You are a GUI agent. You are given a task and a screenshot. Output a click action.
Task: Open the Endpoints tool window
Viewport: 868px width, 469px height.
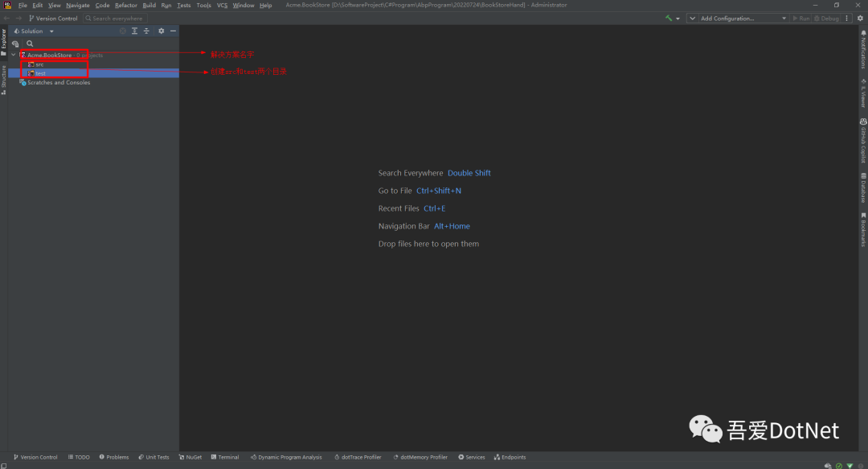pos(510,458)
